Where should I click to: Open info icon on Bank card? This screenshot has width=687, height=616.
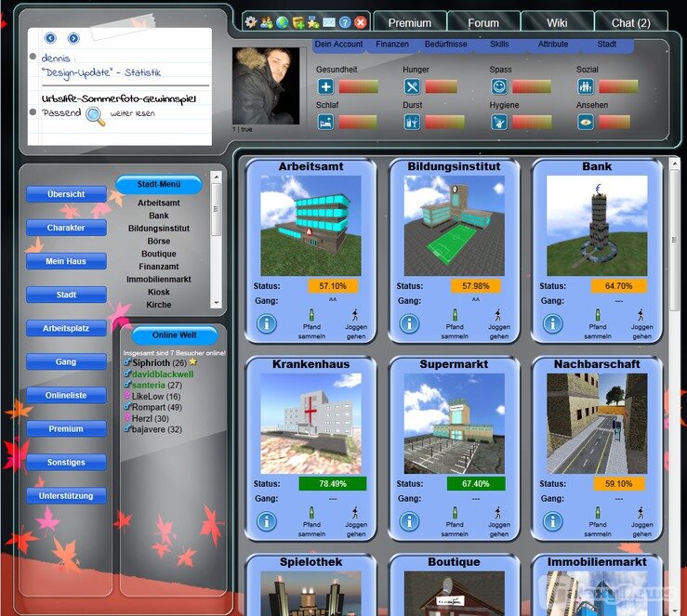(x=552, y=323)
